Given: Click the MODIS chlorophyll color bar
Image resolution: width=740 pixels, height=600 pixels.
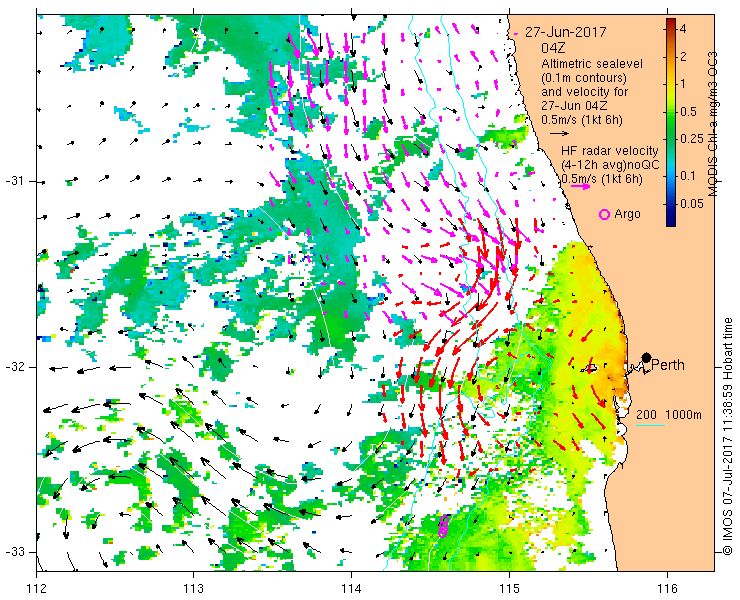Looking at the screenshot, I should click(671, 122).
